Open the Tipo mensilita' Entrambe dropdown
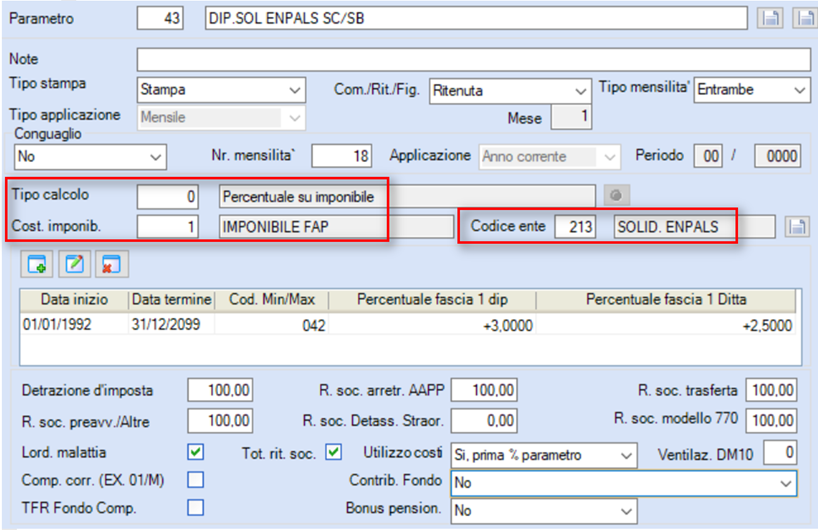This screenshot has height=530, width=818. click(752, 90)
